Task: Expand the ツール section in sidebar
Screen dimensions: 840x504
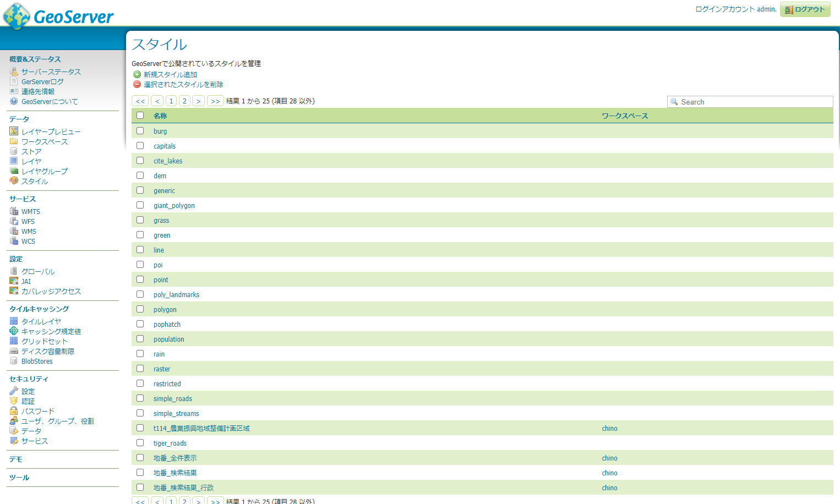Action: click(x=19, y=478)
